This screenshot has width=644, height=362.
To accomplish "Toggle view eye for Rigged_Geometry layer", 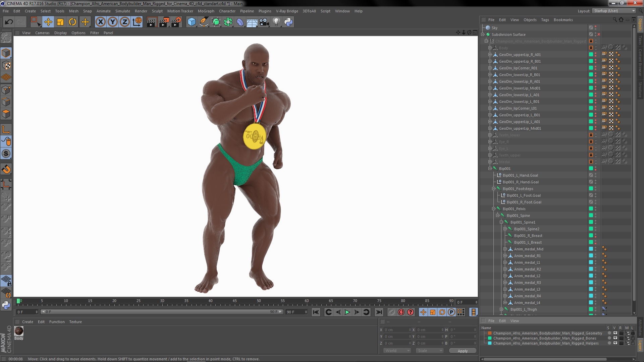I will click(x=615, y=333).
